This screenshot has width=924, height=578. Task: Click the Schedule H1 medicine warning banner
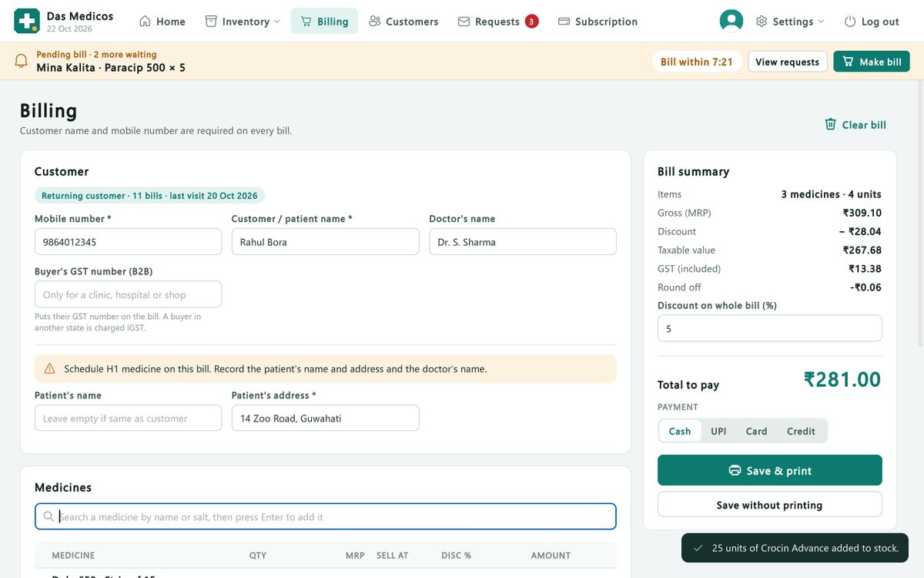[x=325, y=369]
